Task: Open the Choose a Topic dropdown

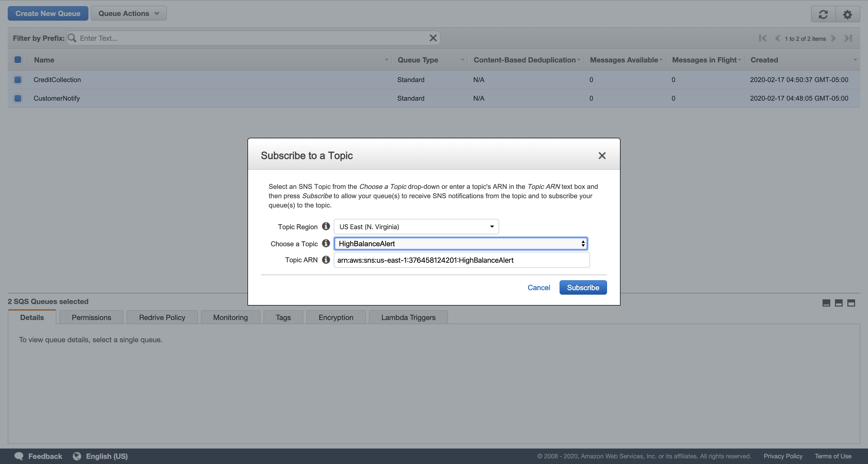Action: 461,243
